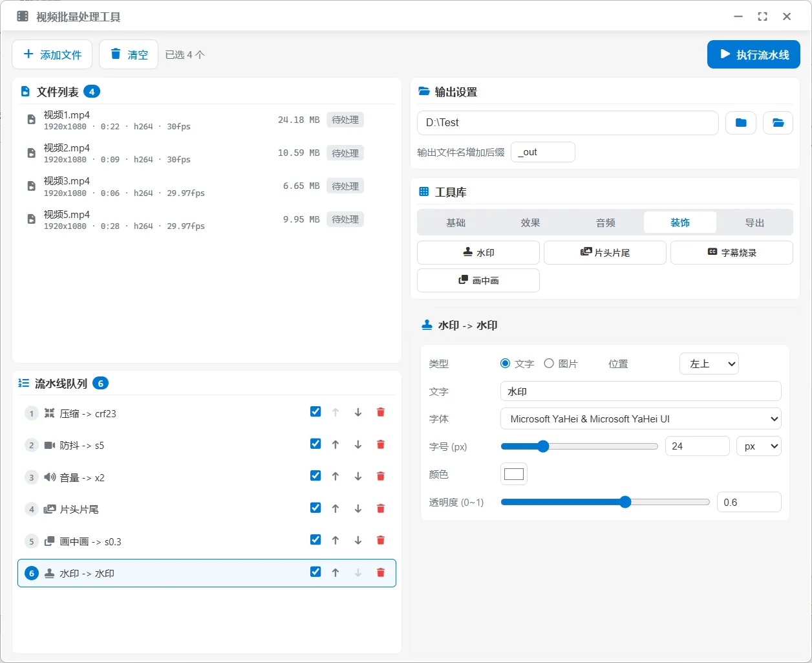This screenshot has height=663, width=812.
Task: Click 执行流水线 button
Action: [x=754, y=55]
